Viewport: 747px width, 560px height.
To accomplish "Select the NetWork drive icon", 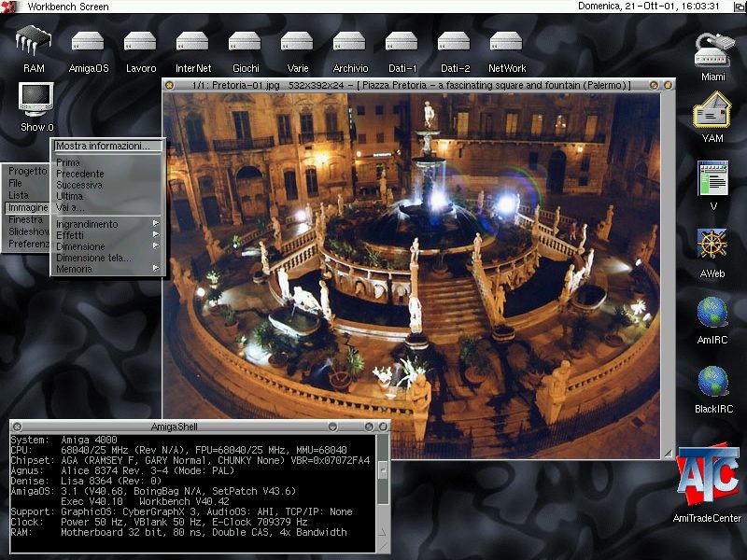I will coord(506,43).
